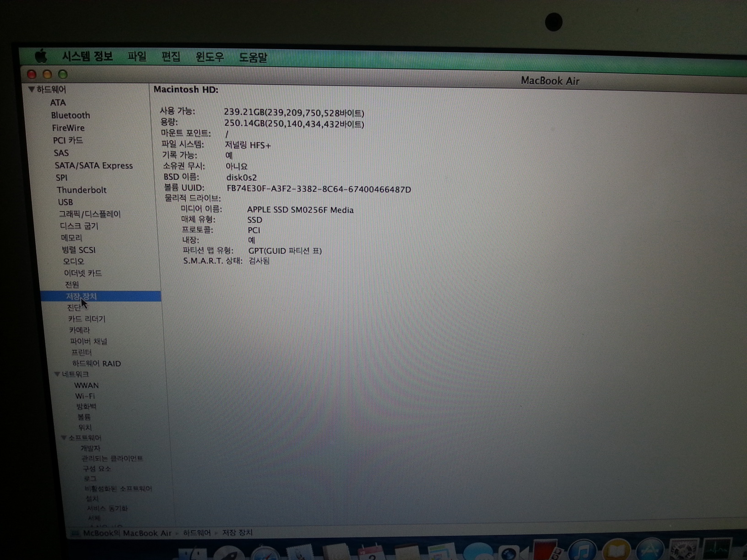The height and width of the screenshot is (560, 747).
Task: Select 메모리 in the hardware list
Action: click(x=71, y=238)
